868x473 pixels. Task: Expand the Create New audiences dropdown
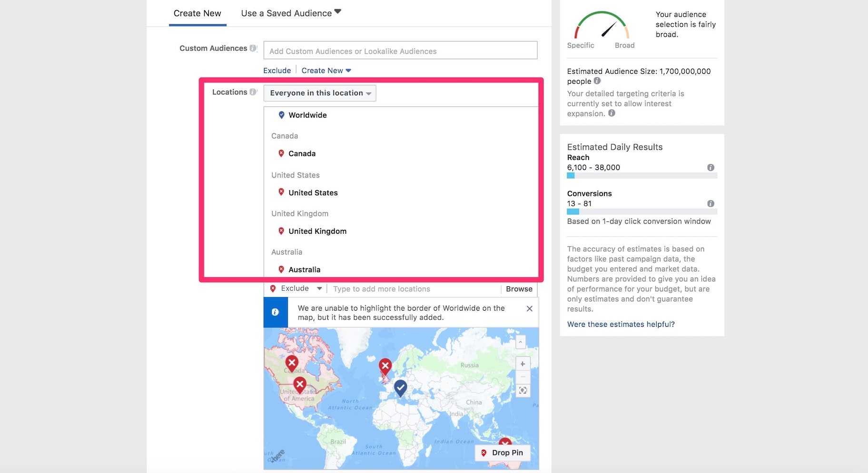tap(326, 70)
